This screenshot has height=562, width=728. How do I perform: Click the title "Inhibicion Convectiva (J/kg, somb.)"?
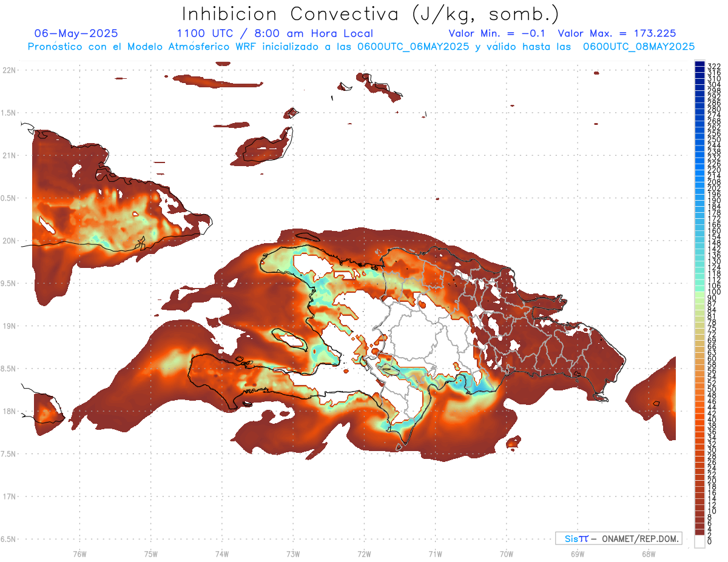click(370, 15)
